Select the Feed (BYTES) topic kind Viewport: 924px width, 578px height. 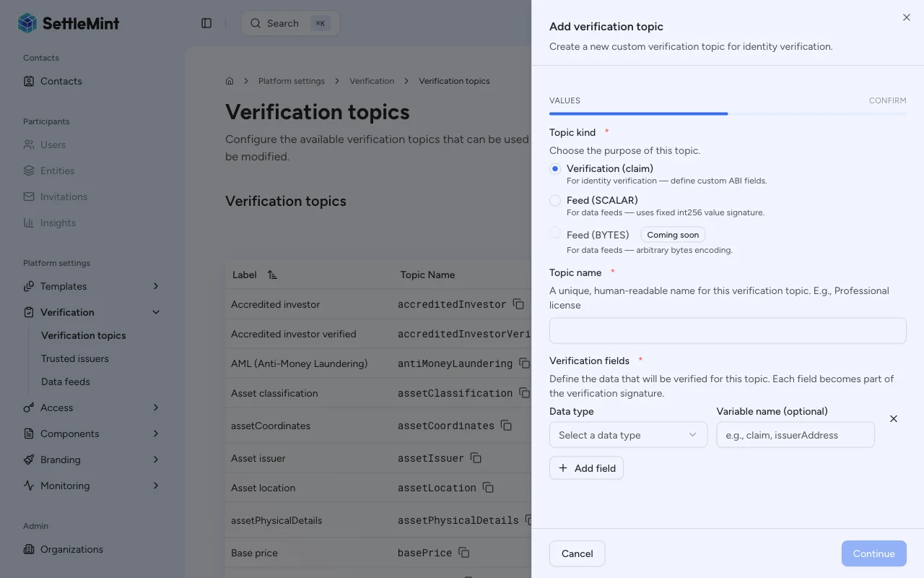(x=555, y=233)
